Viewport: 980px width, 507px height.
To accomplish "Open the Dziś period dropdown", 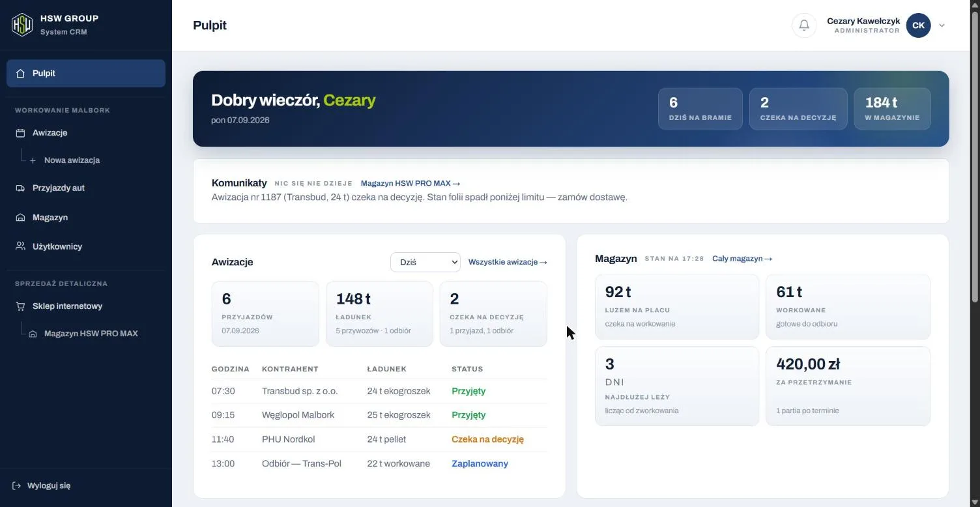I will 425,262.
